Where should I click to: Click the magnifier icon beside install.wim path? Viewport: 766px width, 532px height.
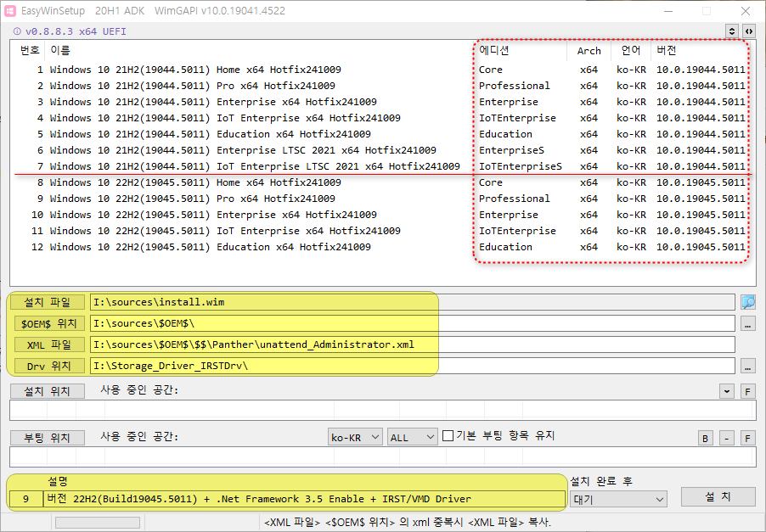(748, 302)
